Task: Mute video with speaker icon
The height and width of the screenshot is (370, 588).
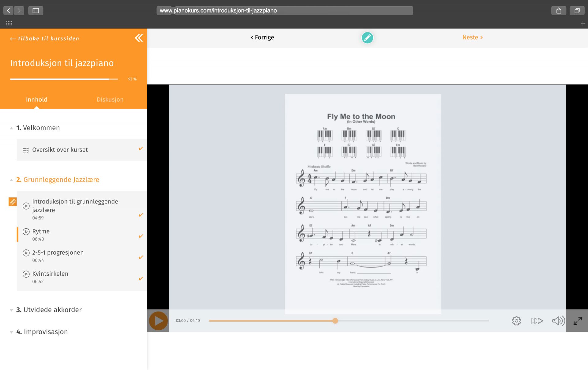Action: tap(558, 321)
